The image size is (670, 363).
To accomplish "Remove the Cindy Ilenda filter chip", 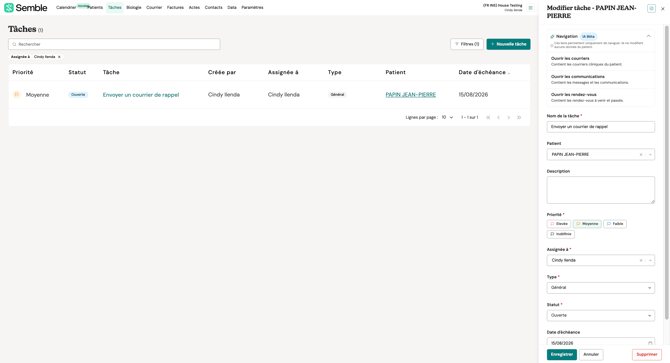I will coord(59,57).
